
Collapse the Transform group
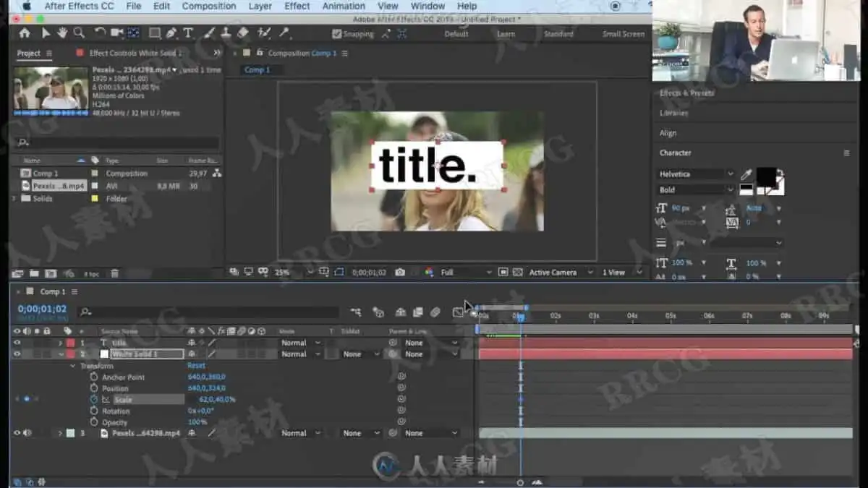tap(73, 366)
